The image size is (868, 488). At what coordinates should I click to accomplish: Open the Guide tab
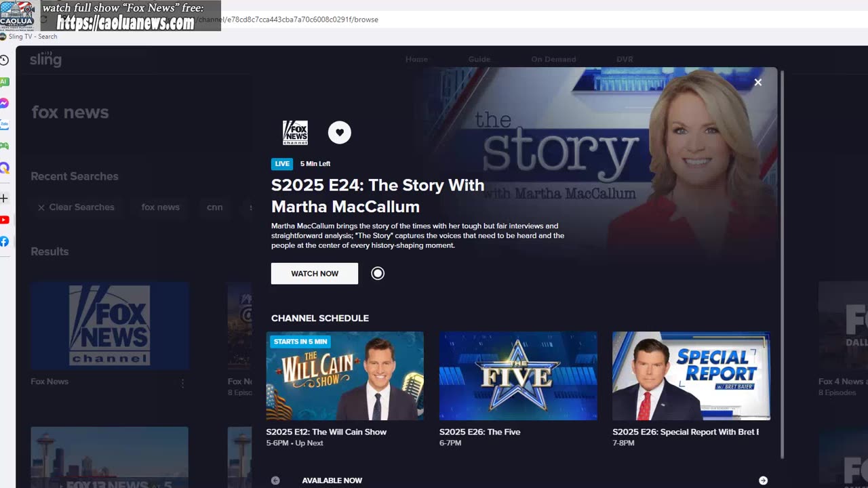(x=479, y=60)
